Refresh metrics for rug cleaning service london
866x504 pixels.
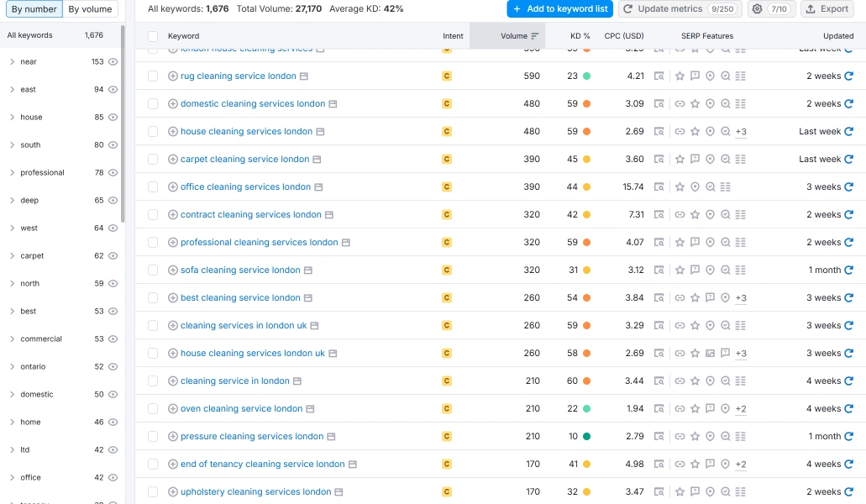(849, 76)
